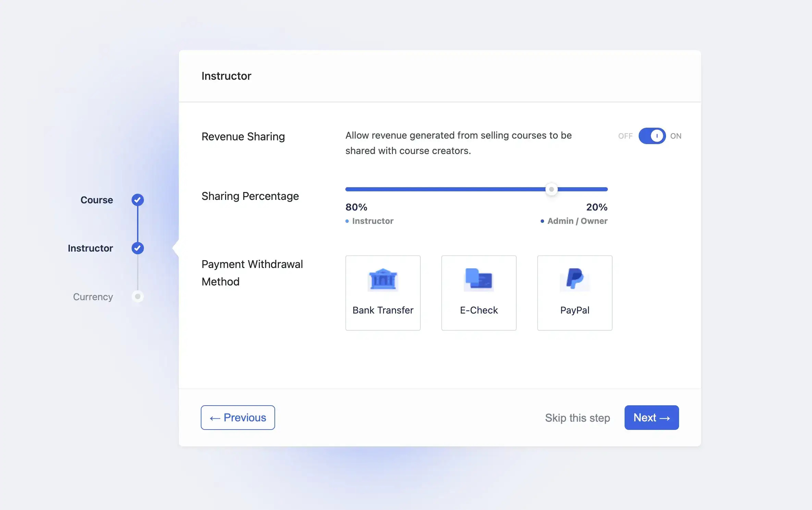Click the Currency step grey circle
This screenshot has width=812, height=510.
(138, 296)
